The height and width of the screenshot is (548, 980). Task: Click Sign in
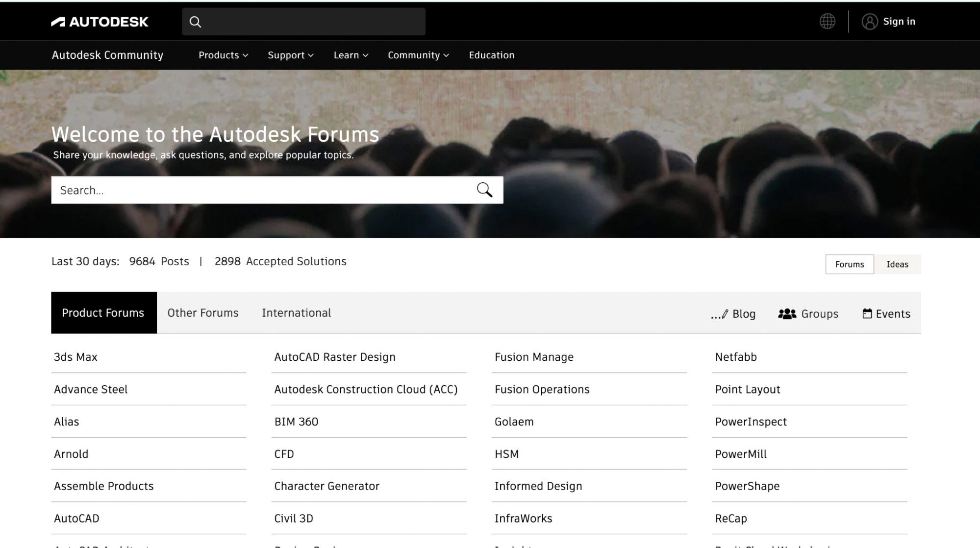(x=899, y=22)
